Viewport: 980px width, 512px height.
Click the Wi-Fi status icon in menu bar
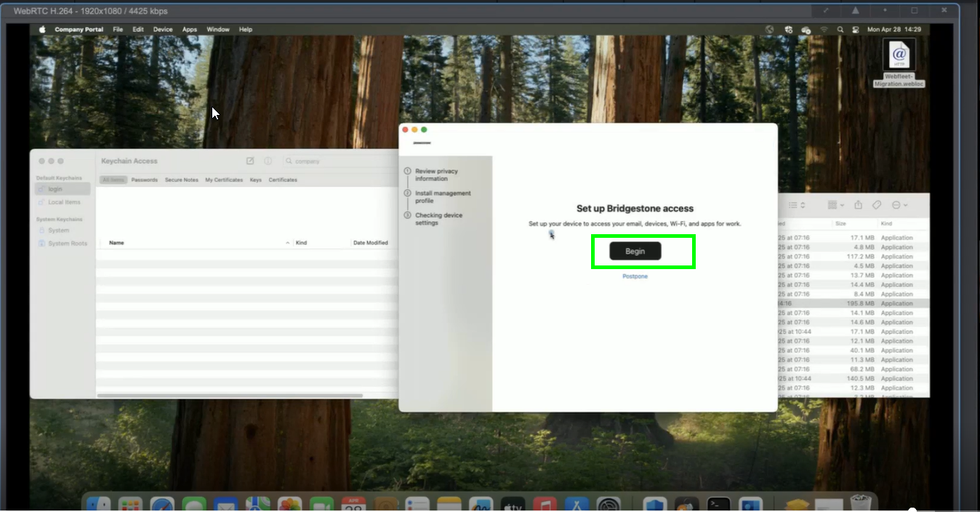824,30
